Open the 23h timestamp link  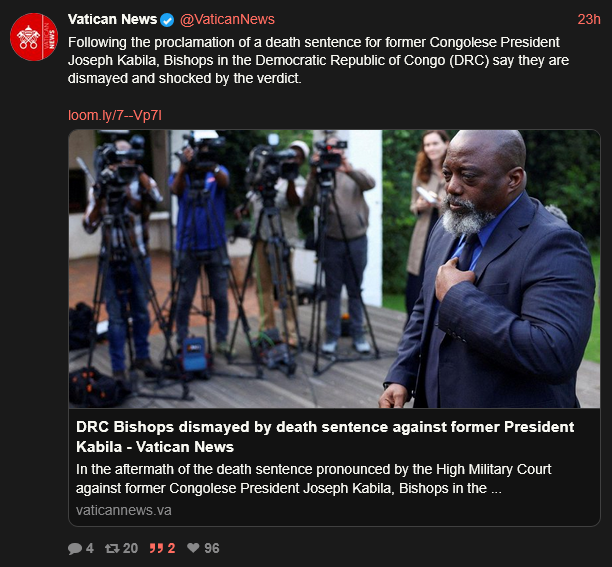coord(589,20)
